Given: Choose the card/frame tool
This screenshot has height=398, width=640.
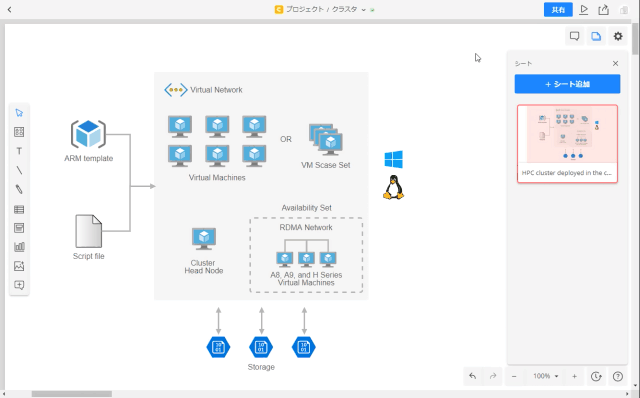Looking at the screenshot, I should (x=19, y=228).
